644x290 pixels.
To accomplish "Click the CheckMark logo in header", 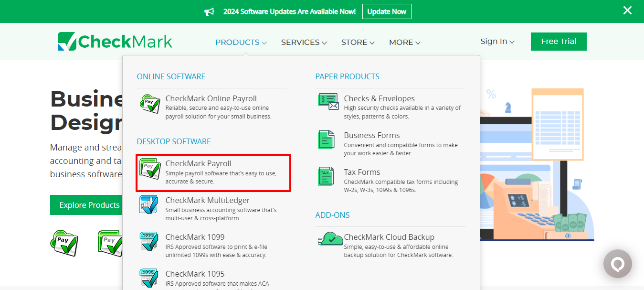I will tap(115, 42).
